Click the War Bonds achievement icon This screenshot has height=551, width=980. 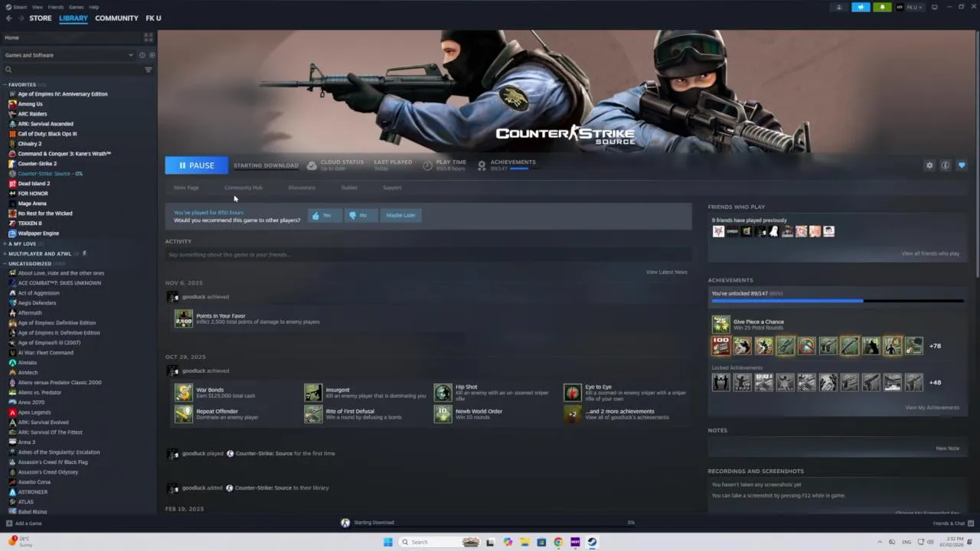(x=184, y=393)
